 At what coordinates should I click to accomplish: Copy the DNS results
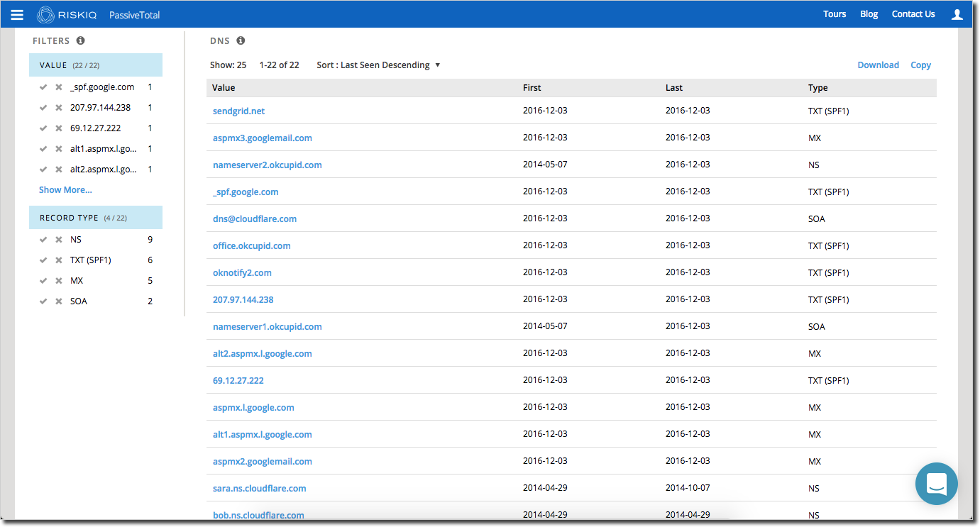920,65
